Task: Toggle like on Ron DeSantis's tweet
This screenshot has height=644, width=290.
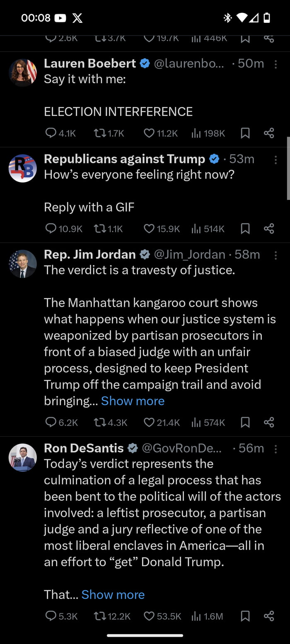Action: click(x=149, y=616)
